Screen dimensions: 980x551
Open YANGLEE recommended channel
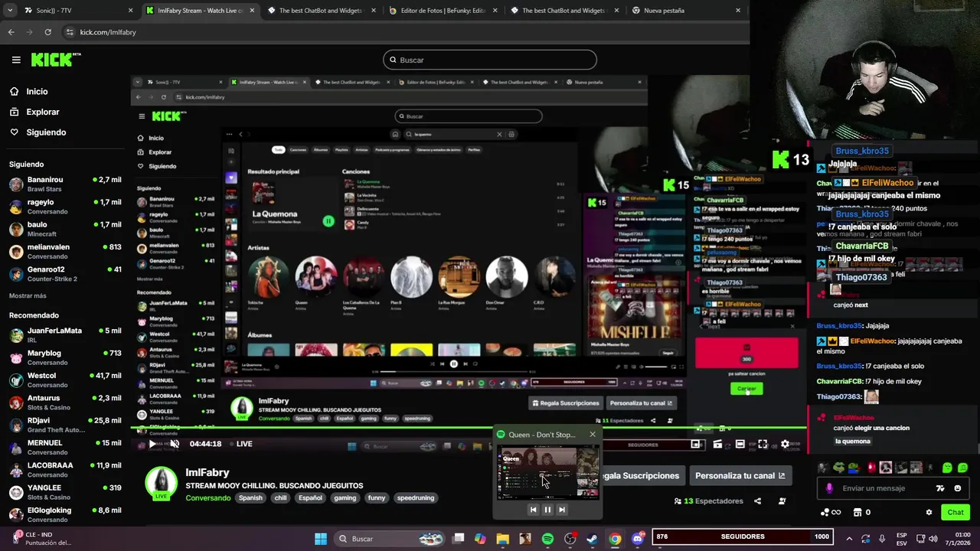point(65,492)
